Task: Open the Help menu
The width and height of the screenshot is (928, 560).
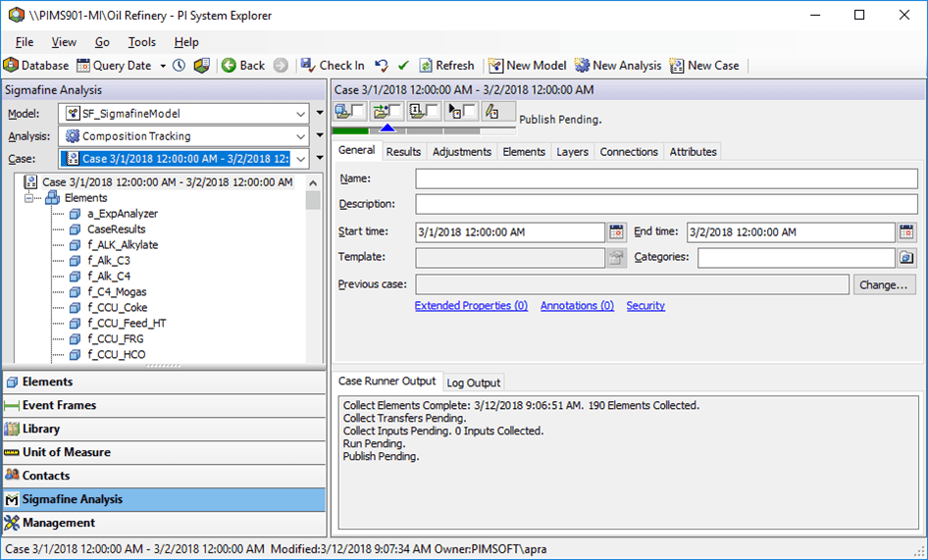Action: [186, 42]
